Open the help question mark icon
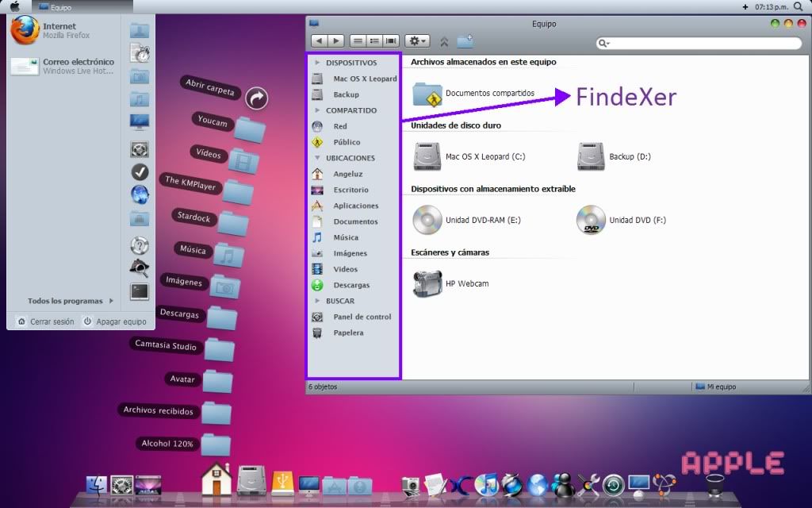 point(140,245)
